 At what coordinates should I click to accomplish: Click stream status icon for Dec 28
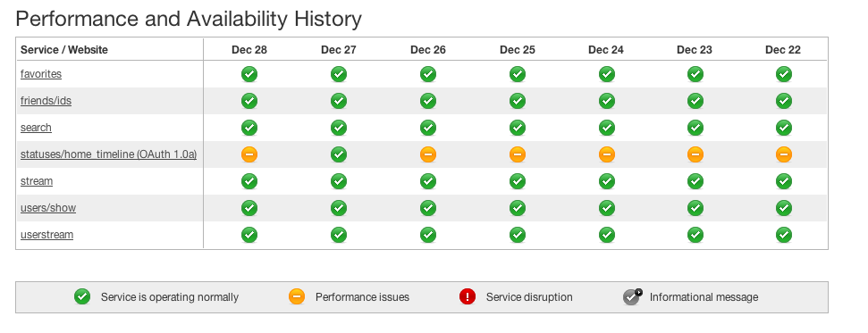(249, 181)
